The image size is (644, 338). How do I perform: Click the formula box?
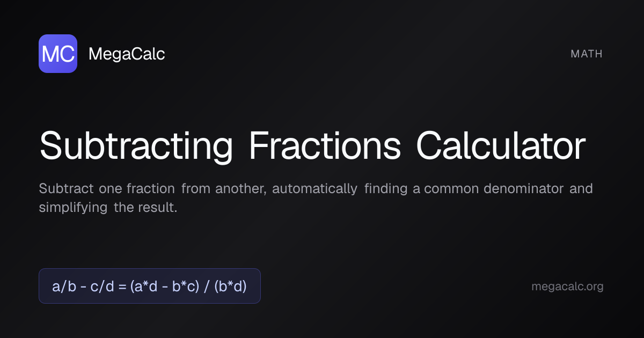tap(149, 286)
